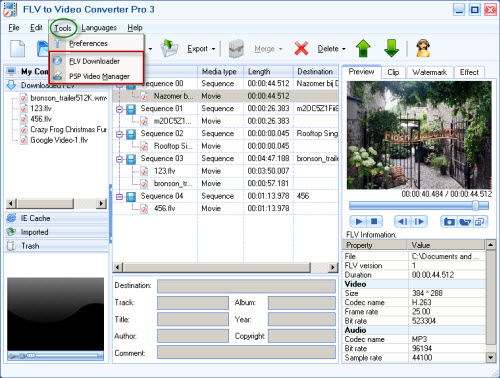Open support via the headset person icon
This screenshot has height=378, width=500.
tap(423, 49)
